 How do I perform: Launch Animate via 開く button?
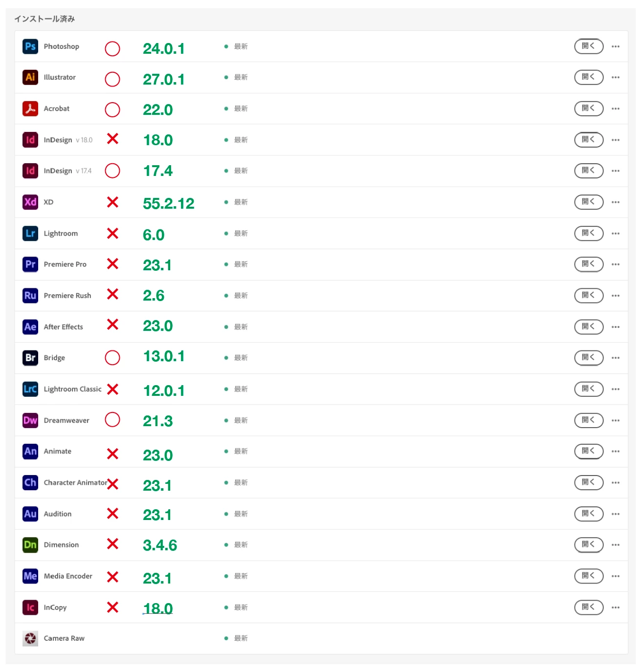point(589,451)
